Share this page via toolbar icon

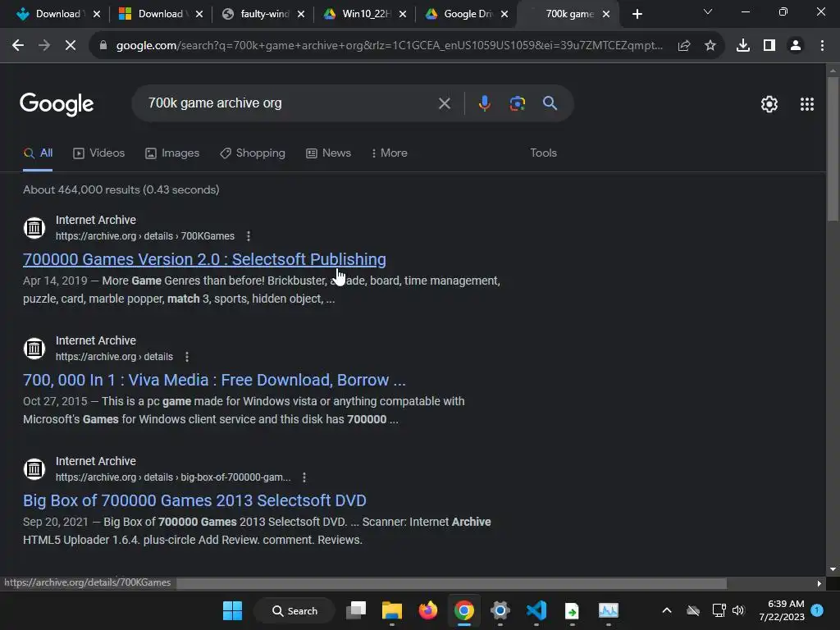[x=683, y=46]
